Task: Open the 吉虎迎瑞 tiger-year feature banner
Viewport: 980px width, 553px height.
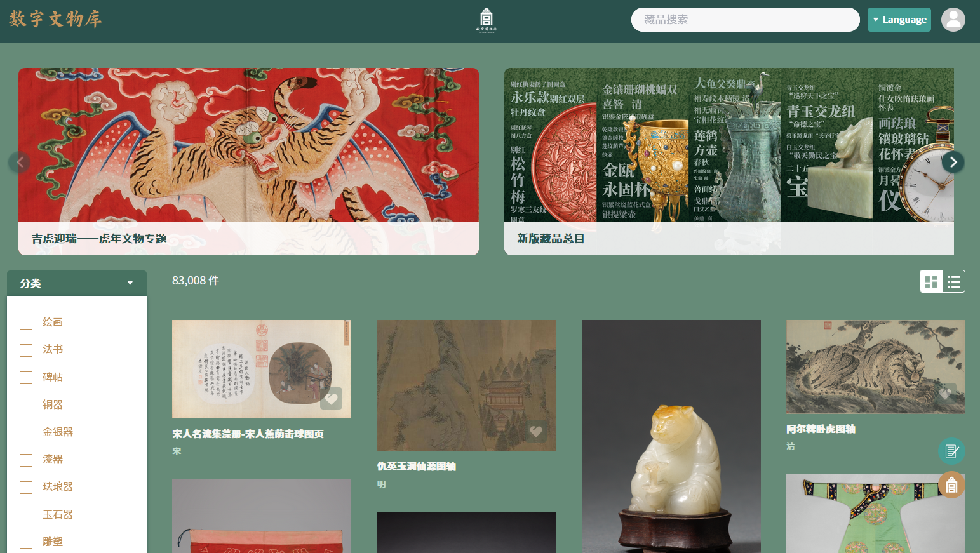Action: click(x=248, y=161)
